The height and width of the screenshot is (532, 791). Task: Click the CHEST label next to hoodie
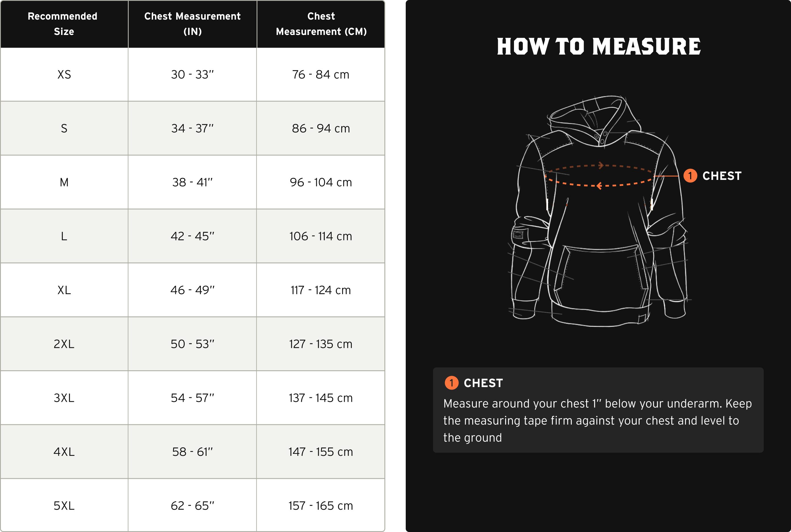(722, 176)
